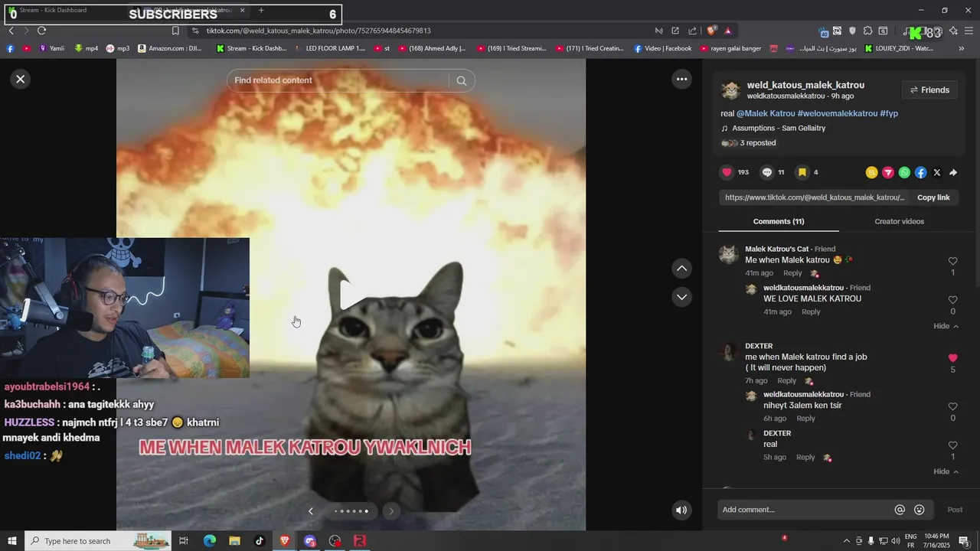
Task: Post the comment
Action: [955, 510]
